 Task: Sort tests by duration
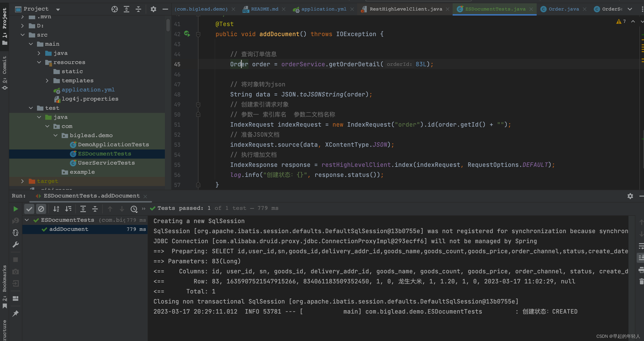tap(68, 209)
